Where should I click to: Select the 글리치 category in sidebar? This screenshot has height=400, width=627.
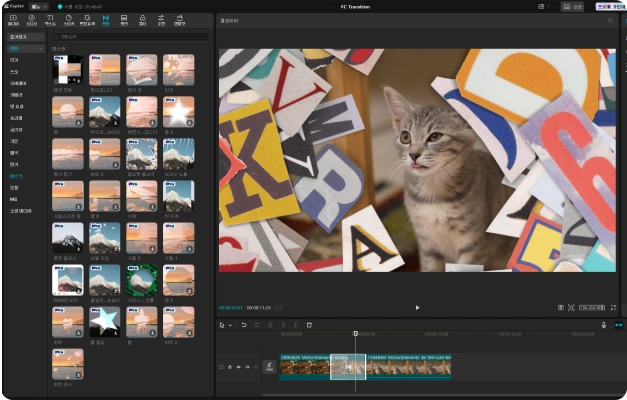point(16,130)
